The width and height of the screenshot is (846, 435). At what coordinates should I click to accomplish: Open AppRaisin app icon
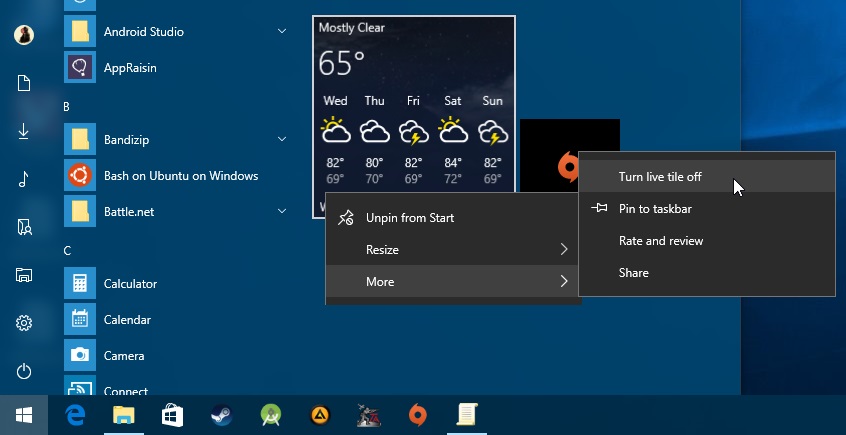pyautogui.click(x=80, y=67)
